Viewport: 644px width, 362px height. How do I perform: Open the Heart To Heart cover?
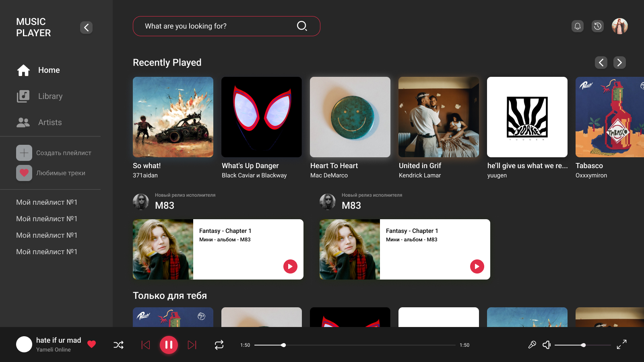(x=350, y=117)
